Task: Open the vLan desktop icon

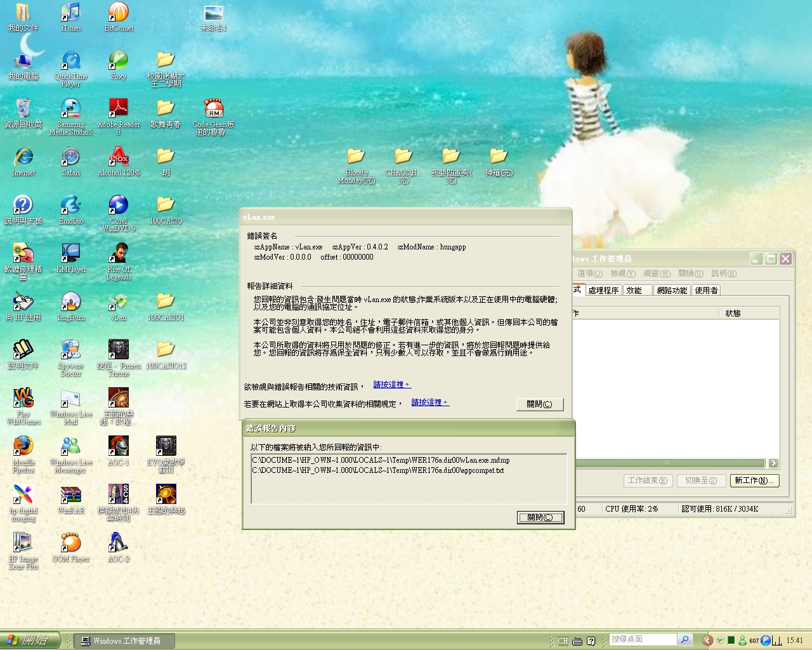Action: coord(118,302)
